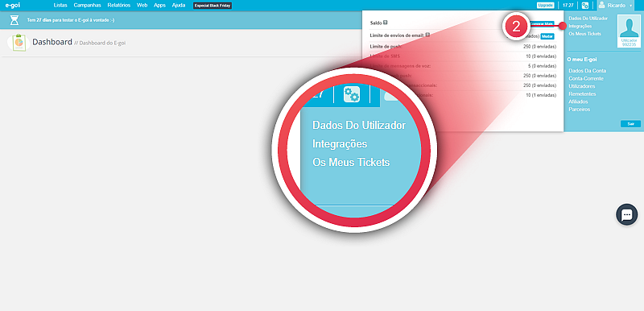Click the SMS limit value 10 (0 enviadas)
The width and height of the screenshot is (644, 311).
point(541,56)
